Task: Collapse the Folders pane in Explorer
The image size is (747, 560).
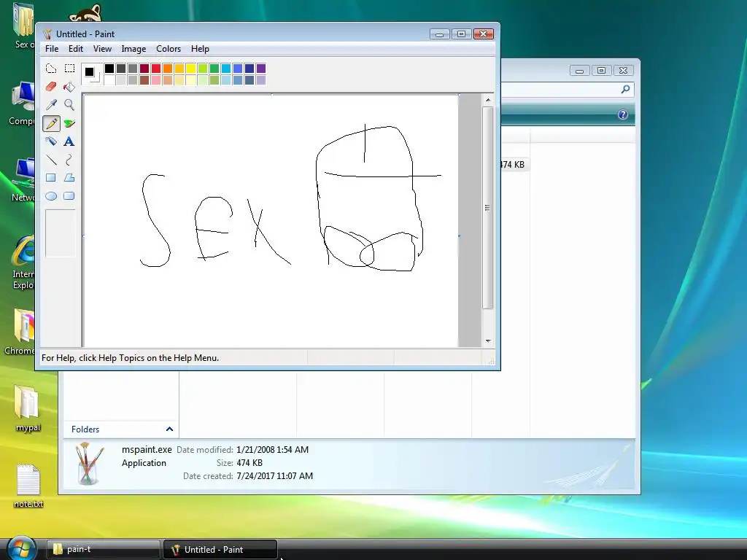Action: click(x=169, y=429)
